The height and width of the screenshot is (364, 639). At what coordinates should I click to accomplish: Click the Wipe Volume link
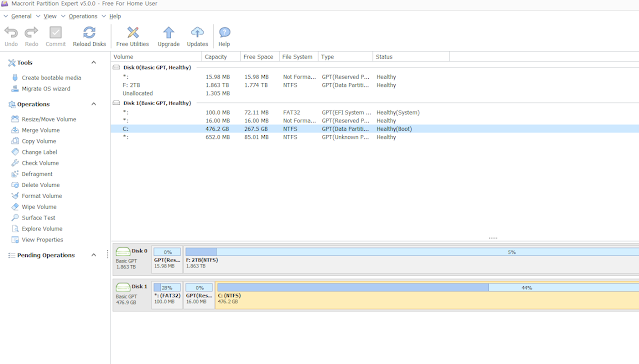click(x=39, y=207)
